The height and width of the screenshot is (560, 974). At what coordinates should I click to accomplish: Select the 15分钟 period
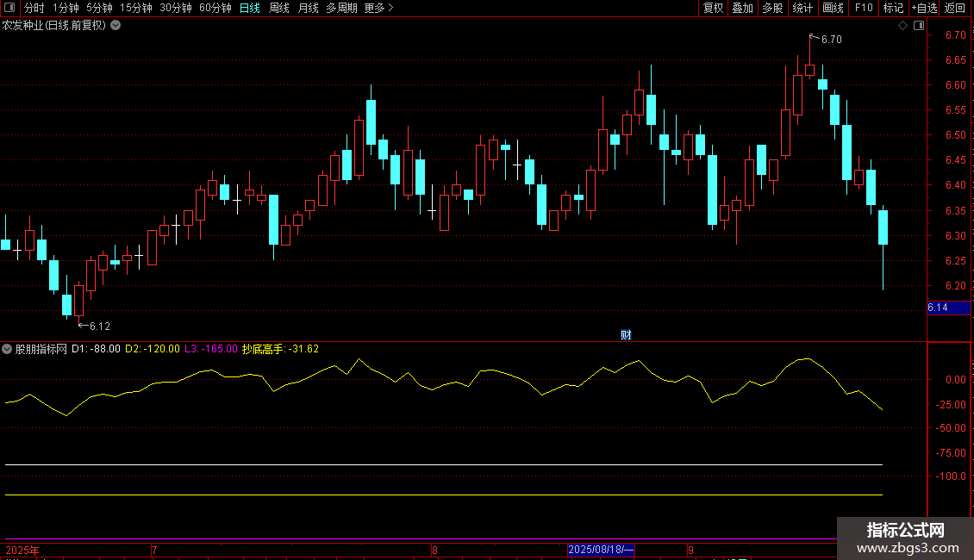tap(136, 8)
